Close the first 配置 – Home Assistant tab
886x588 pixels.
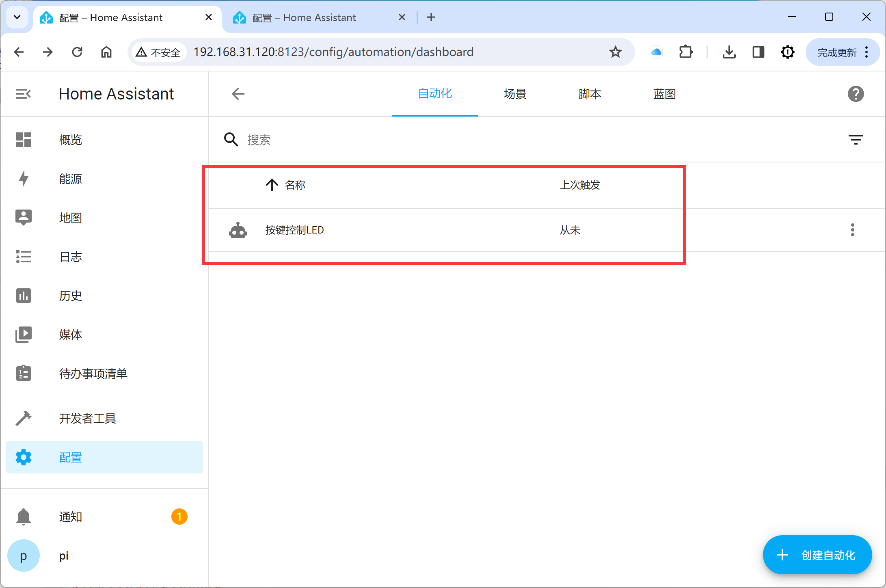[x=209, y=17]
